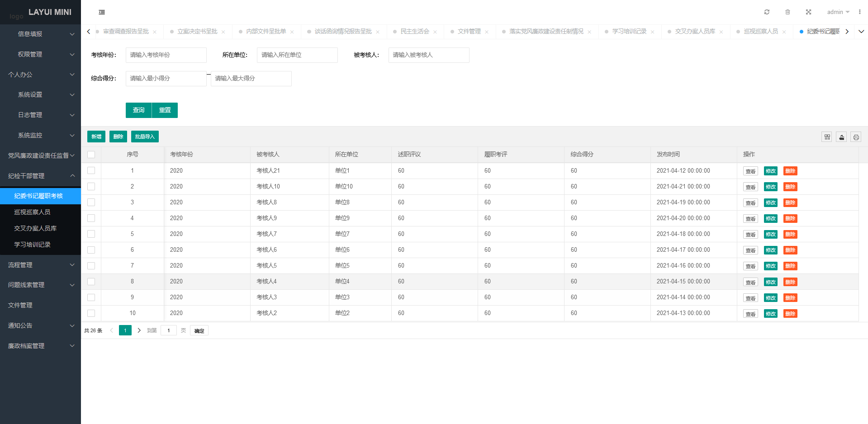Open the column filter icon above the table
Viewport: 868px width, 424px height.
coord(827,137)
